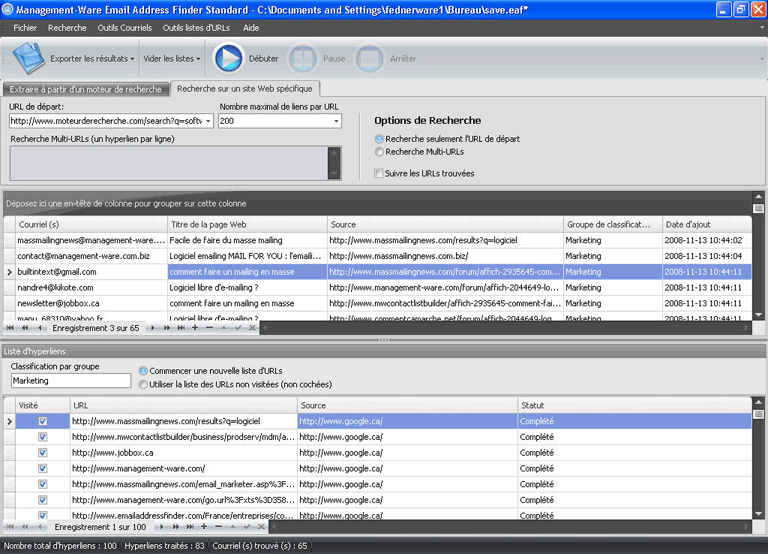Enable Suivre les URLs trouvées checkbox
This screenshot has height=554, width=768.
[379, 173]
